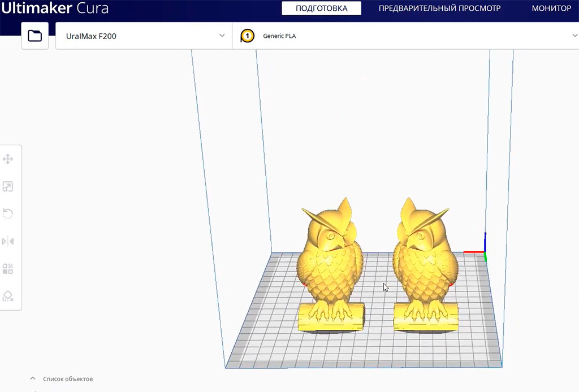Image resolution: width=579 pixels, height=392 pixels.
Task: Select the Mirror tool
Action: point(8,241)
